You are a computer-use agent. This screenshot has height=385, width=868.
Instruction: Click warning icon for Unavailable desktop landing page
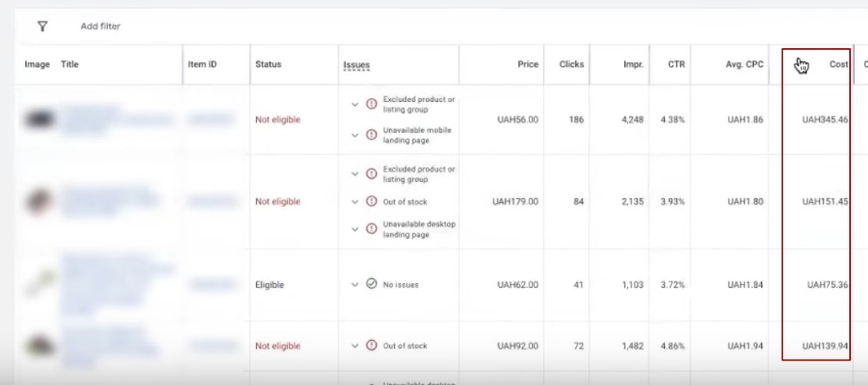click(x=371, y=229)
